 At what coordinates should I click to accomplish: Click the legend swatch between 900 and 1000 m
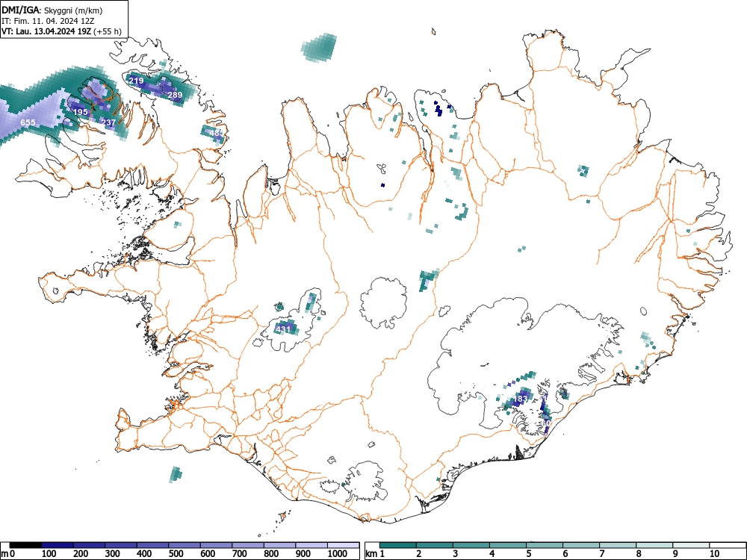pyautogui.click(x=312, y=545)
